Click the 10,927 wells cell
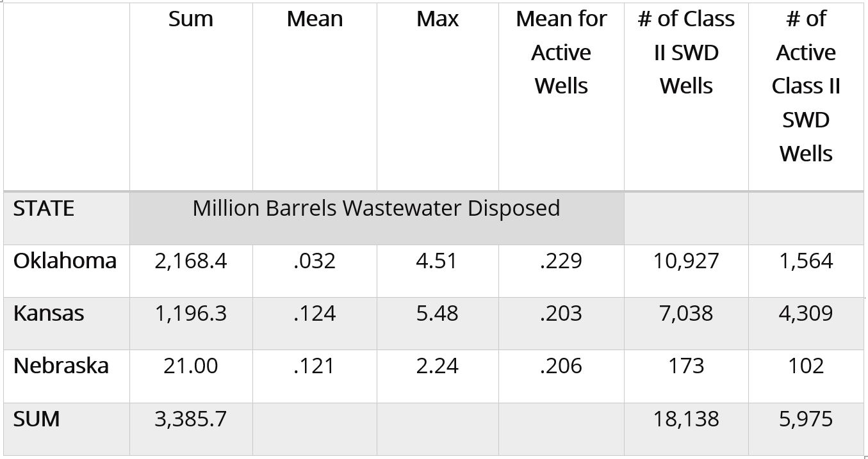The image size is (868, 459). click(x=686, y=261)
